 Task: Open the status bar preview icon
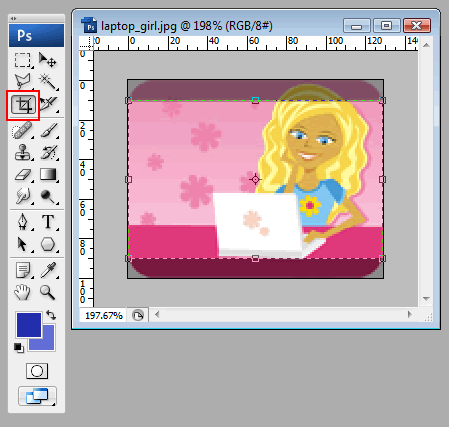[138, 315]
